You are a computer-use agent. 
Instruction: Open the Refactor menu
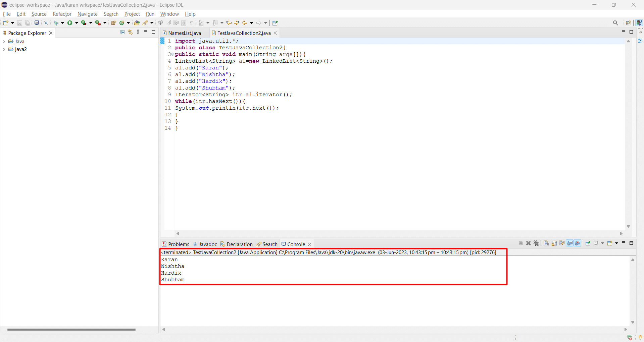click(62, 14)
